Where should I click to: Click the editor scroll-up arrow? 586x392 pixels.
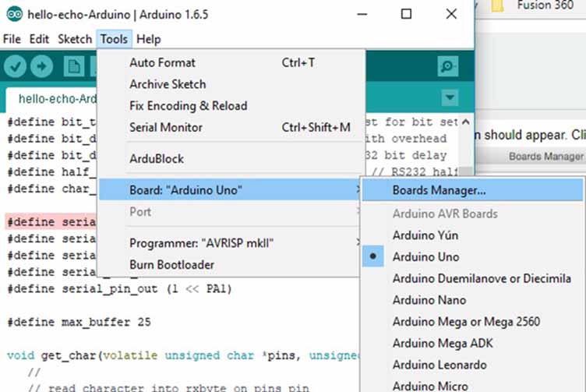[466, 122]
